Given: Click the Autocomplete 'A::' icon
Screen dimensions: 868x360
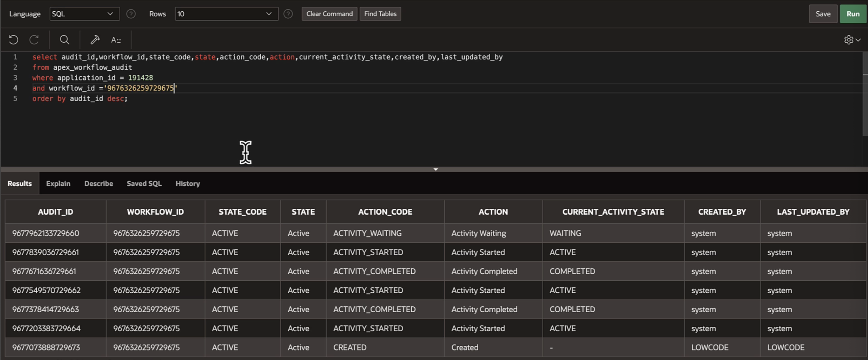Looking at the screenshot, I should (116, 40).
